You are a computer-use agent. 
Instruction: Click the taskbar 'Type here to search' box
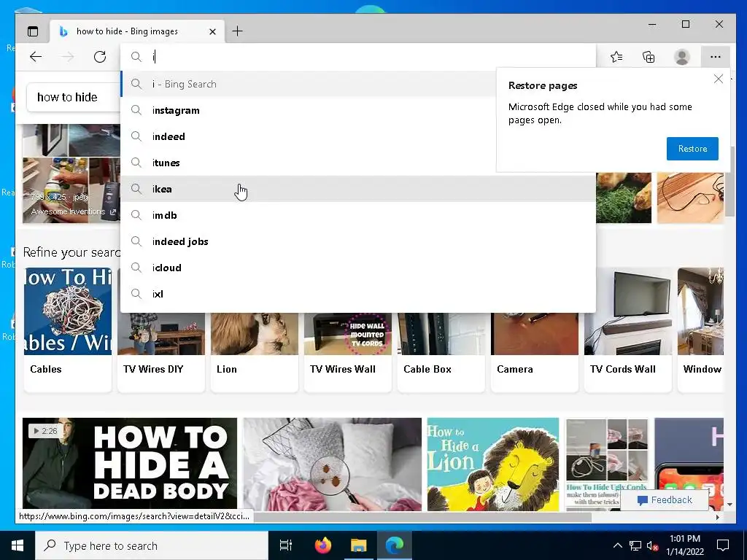[x=152, y=545]
